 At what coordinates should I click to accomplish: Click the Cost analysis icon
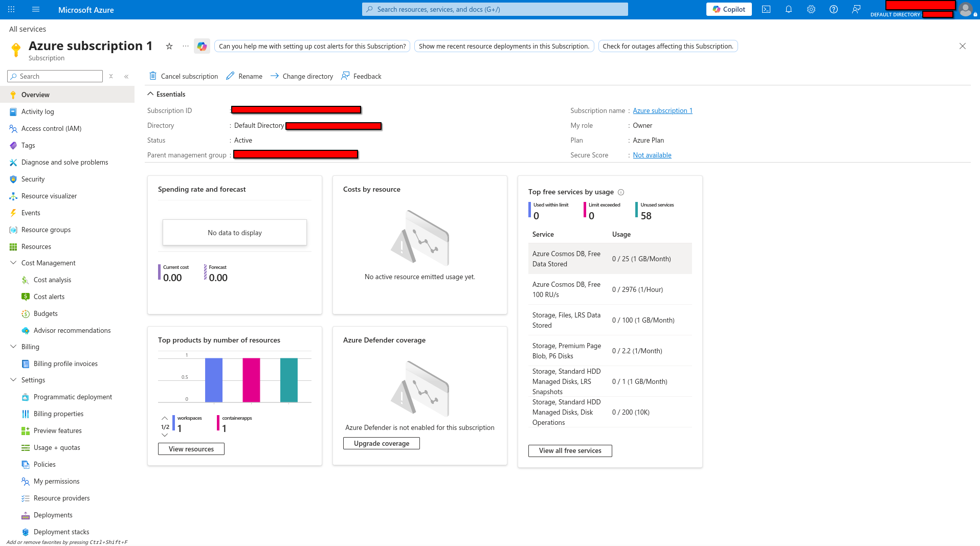[26, 280]
